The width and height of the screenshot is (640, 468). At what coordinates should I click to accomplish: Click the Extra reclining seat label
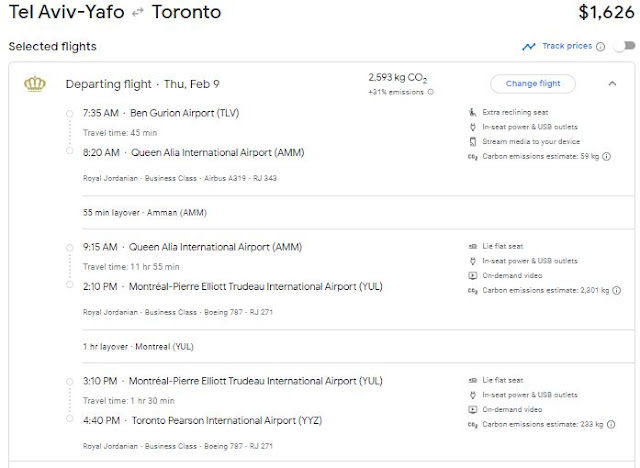pos(515,112)
